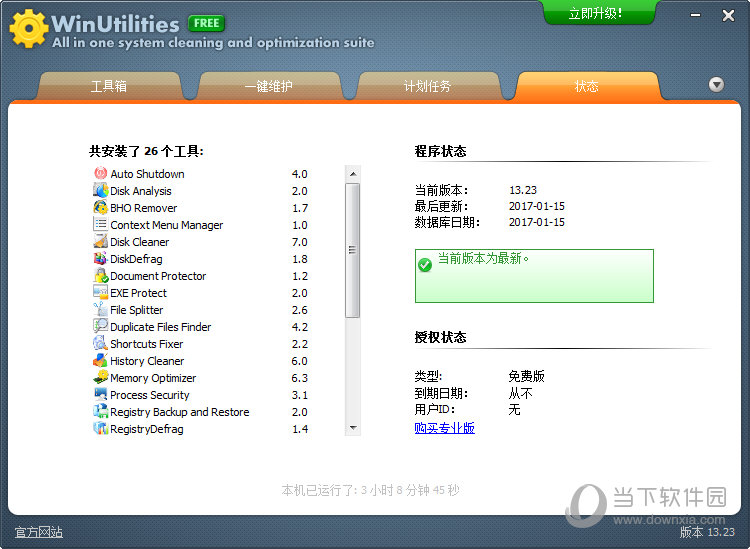The image size is (750, 549).
Task: Switch to the 一键维护 tab
Action: click(x=269, y=86)
